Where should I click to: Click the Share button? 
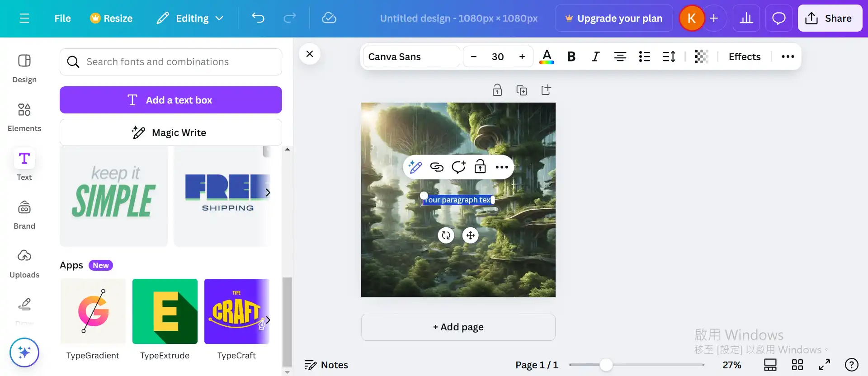(x=830, y=18)
